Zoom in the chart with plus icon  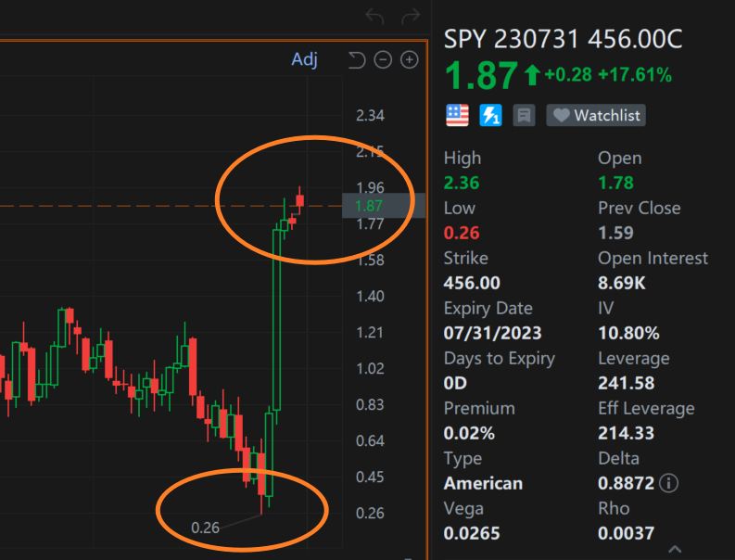tap(410, 60)
